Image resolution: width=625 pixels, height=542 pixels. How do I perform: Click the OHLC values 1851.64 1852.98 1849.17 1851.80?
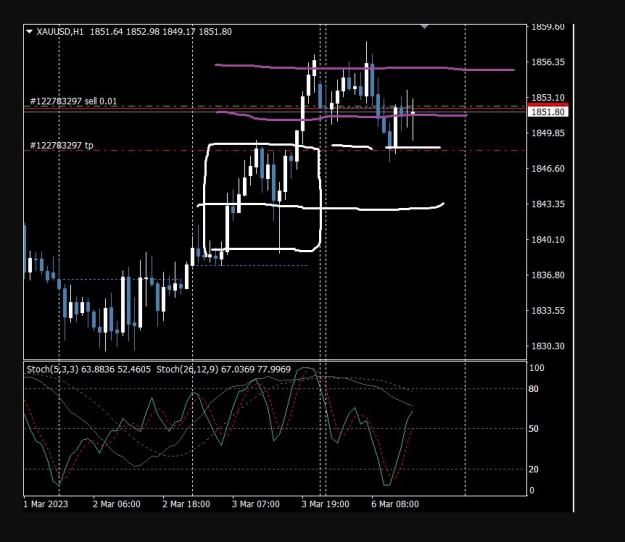click(x=161, y=32)
